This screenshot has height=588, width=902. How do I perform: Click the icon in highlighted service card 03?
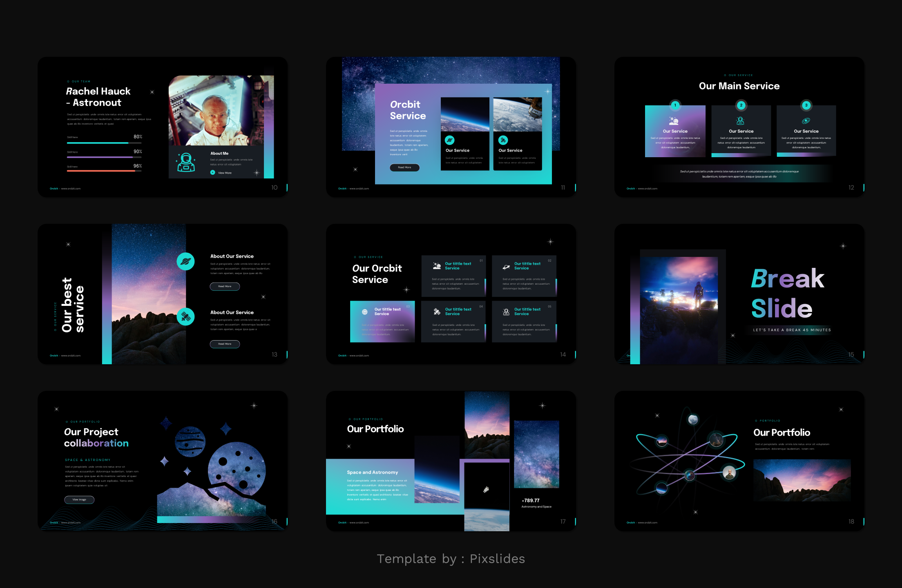tap(365, 312)
